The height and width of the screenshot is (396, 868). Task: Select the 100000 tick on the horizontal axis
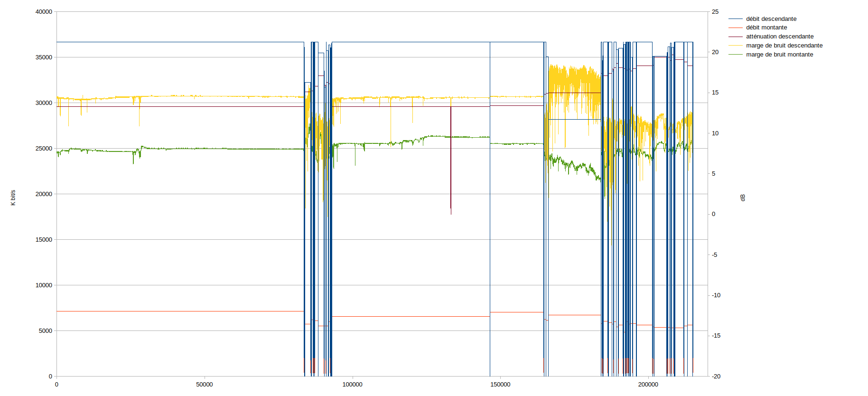point(352,385)
